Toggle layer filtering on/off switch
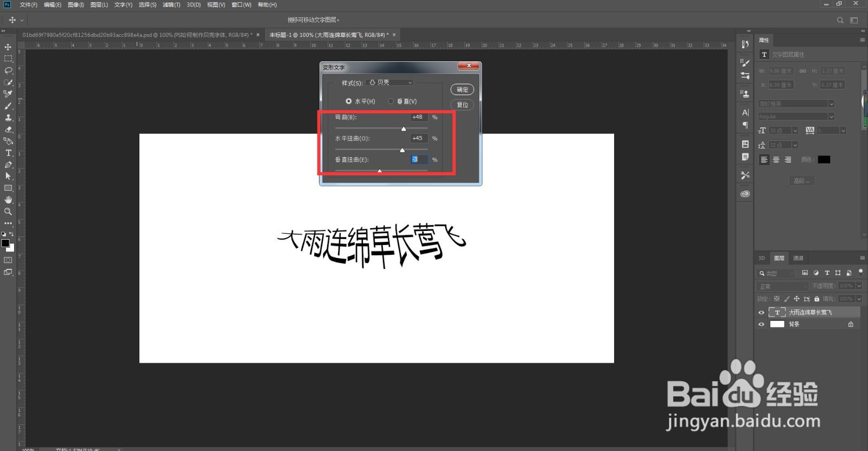Viewport: 868px width, 451px height. [x=860, y=272]
